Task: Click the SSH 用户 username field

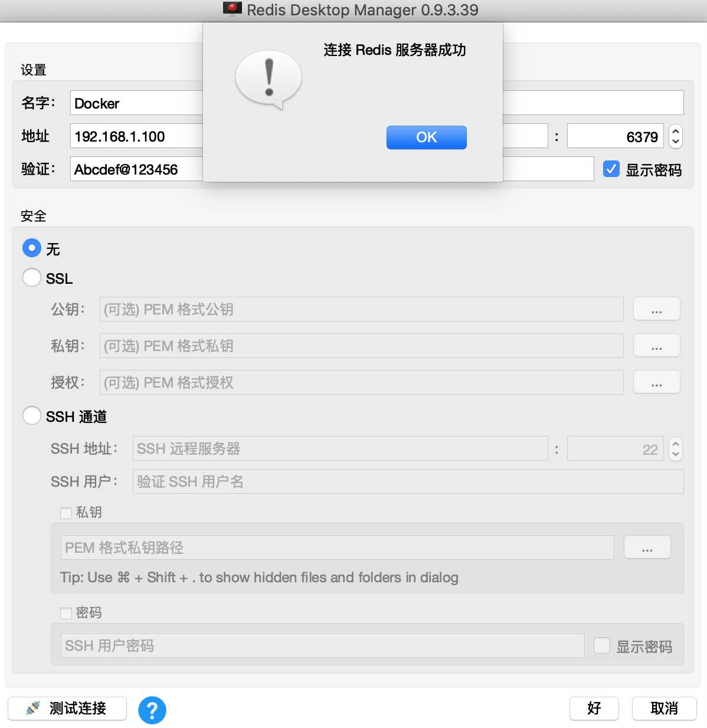Action: click(408, 481)
